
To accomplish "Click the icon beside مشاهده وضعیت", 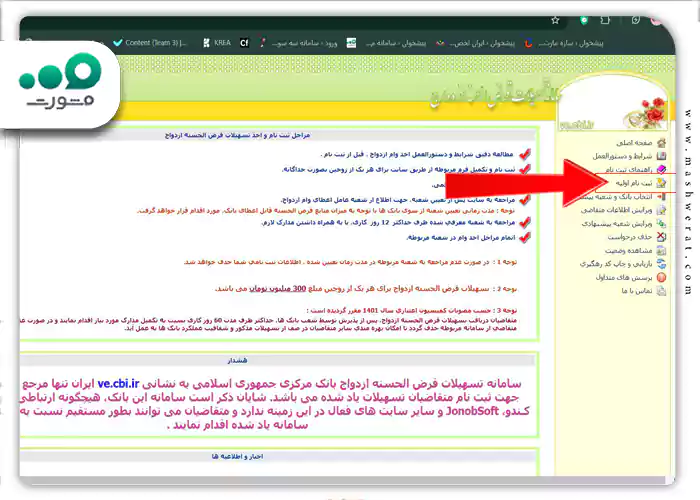I will pos(662,250).
